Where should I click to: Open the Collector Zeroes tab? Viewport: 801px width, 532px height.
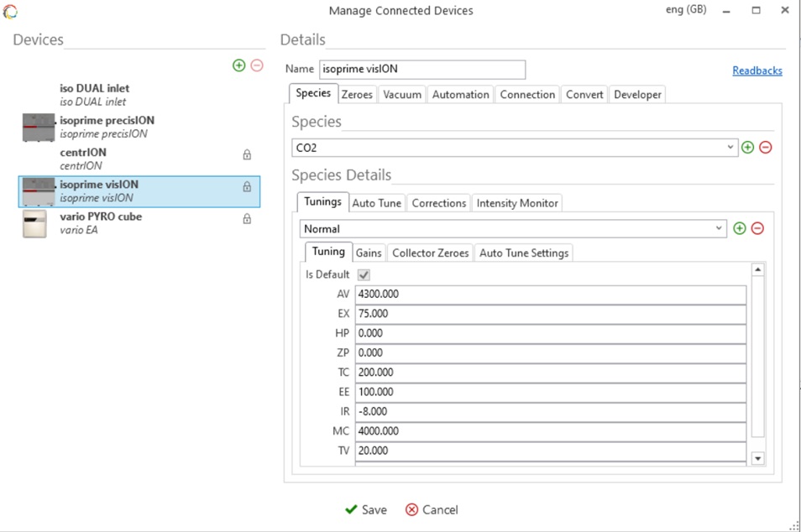point(430,253)
